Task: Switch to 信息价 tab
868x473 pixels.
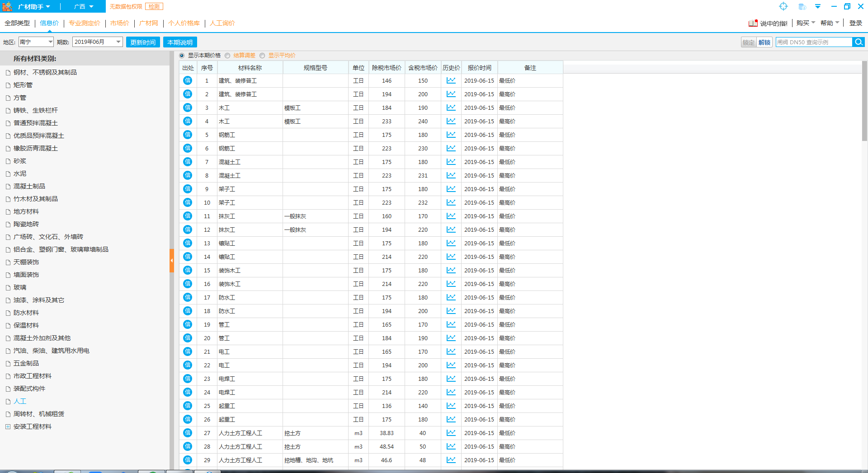Action: (x=49, y=23)
